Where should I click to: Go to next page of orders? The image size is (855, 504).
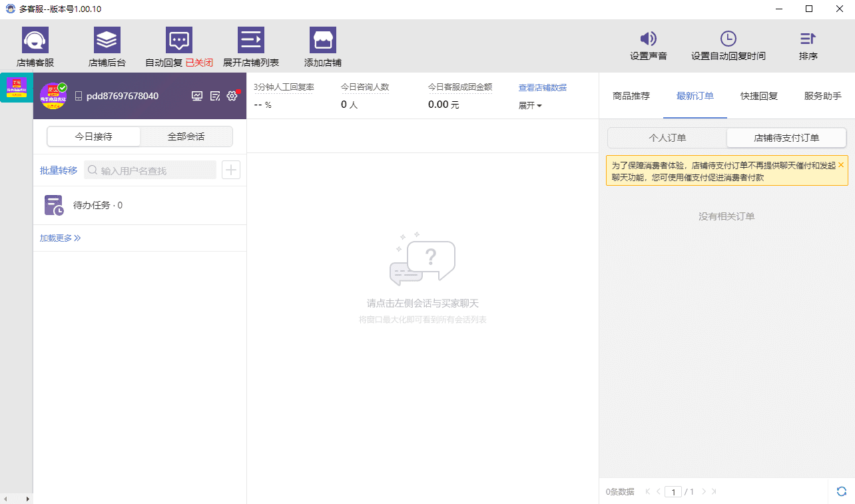[704, 491]
